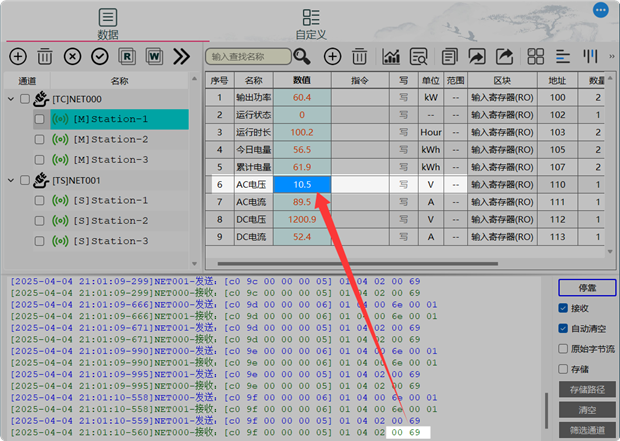Add a data point with plus icon

click(x=333, y=57)
